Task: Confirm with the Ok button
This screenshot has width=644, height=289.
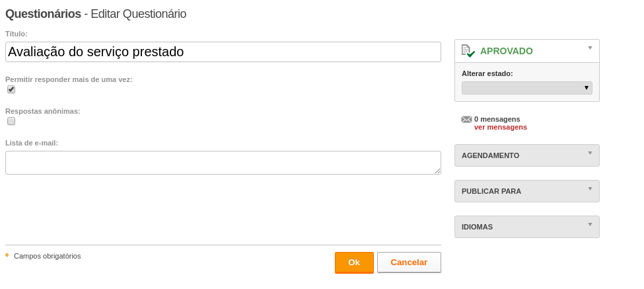Action: coord(354,263)
